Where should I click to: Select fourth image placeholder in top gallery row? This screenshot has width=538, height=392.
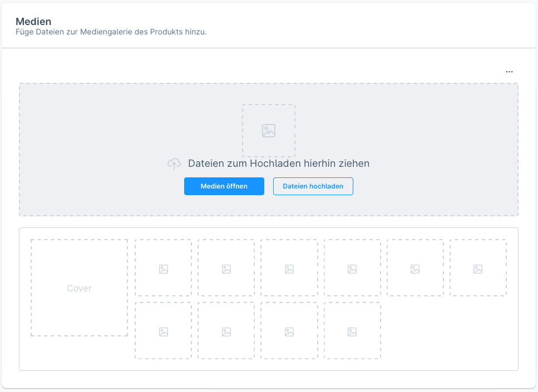click(x=352, y=269)
